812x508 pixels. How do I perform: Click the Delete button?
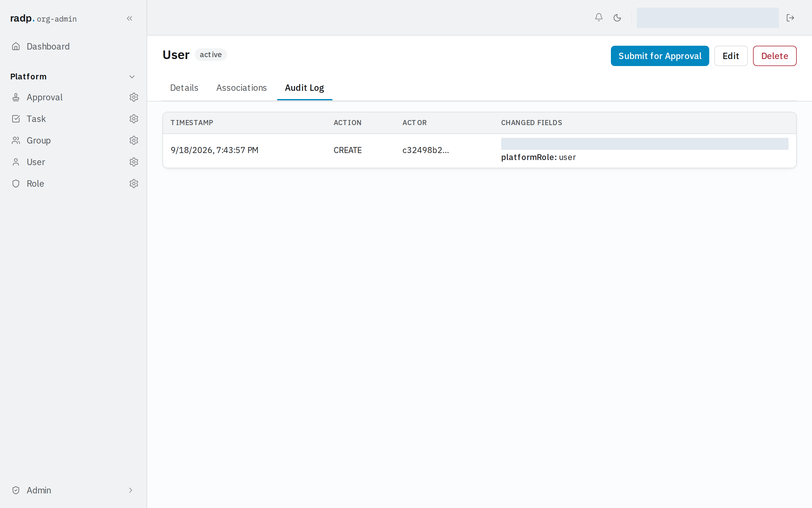click(775, 56)
